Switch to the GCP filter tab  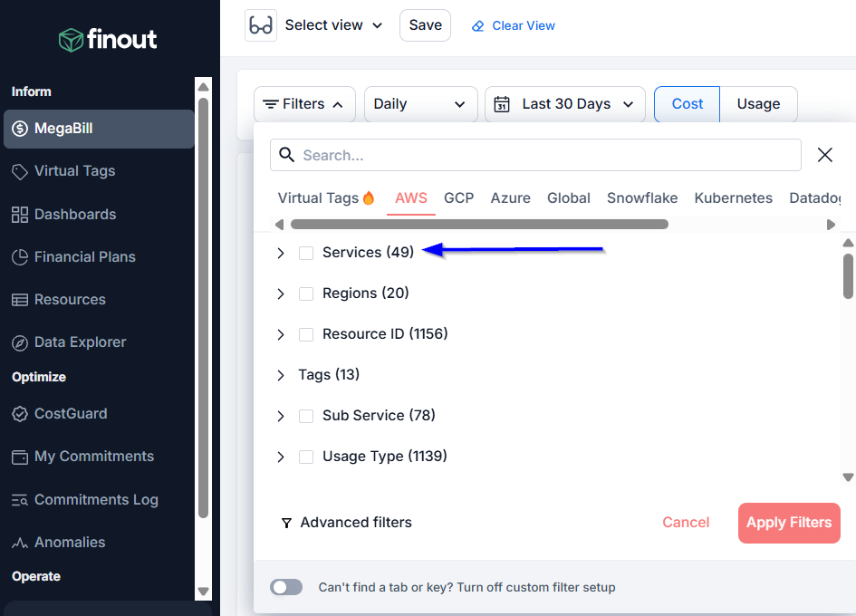(x=458, y=197)
